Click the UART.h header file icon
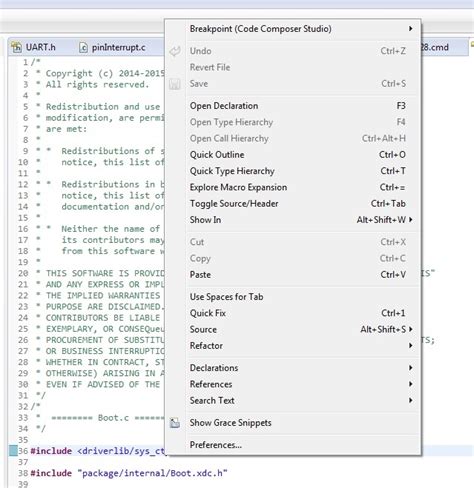Image resolution: width=474 pixels, height=488 pixels. point(16,47)
